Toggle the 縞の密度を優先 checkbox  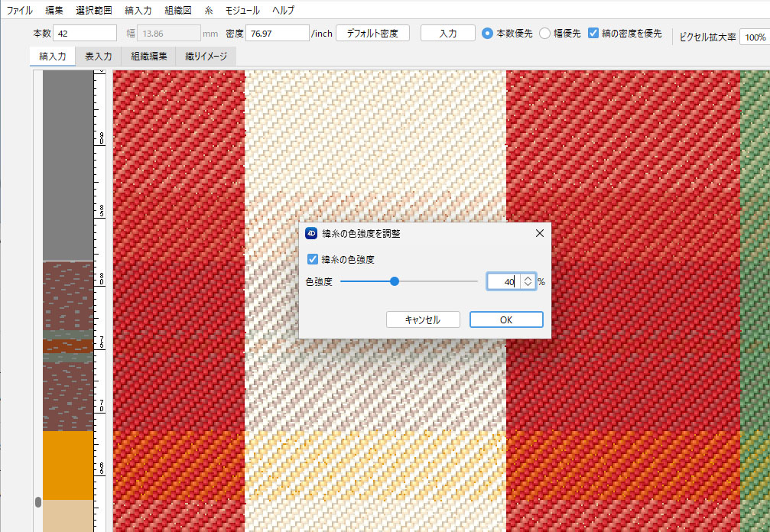593,34
